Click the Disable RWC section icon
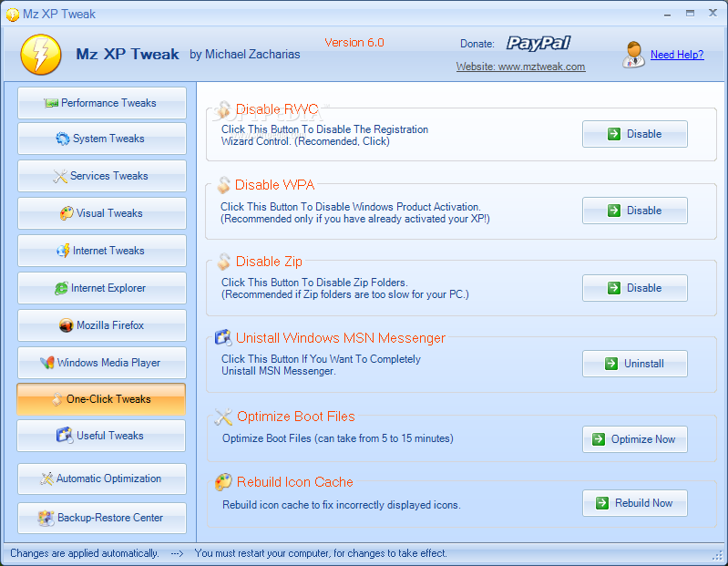728x566 pixels. pos(224,109)
